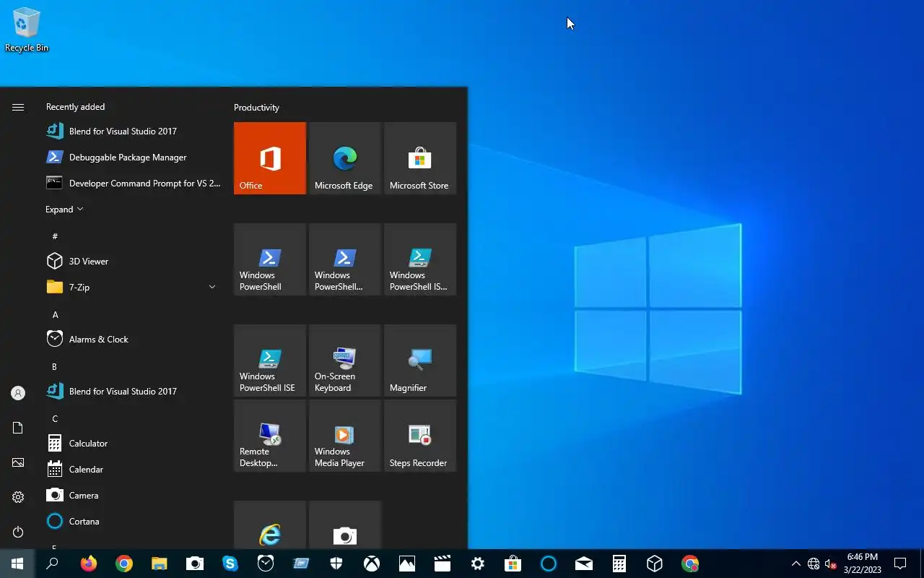Open Calendar in the app list
The image size is (924, 578).
pyautogui.click(x=131, y=470)
